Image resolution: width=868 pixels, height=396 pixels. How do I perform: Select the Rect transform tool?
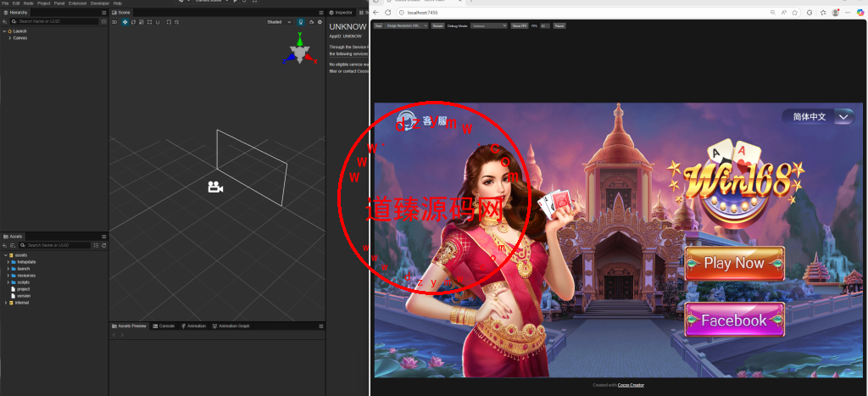(x=149, y=22)
